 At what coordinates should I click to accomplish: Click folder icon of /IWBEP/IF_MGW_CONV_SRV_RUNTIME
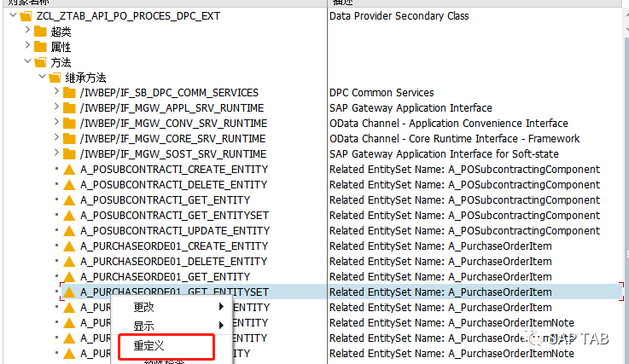[69, 124]
